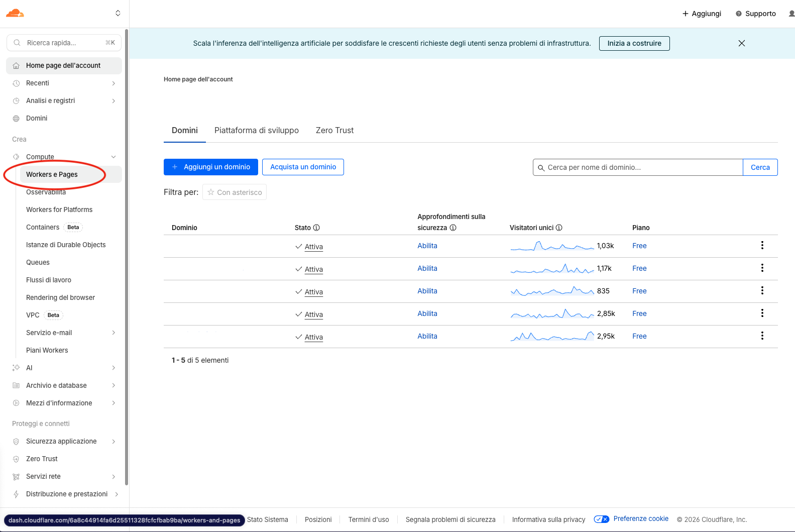
Task: Expand Servizio e-mail chevron
Action: coord(114,333)
